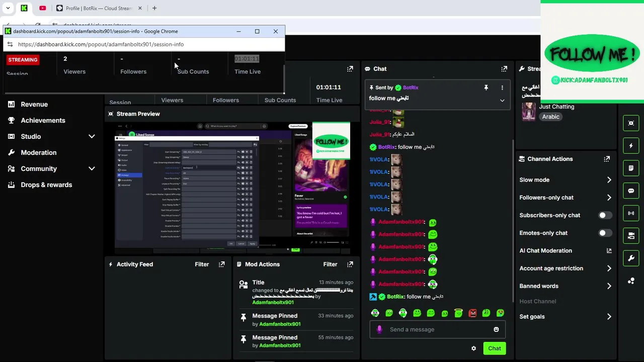Click the Arabic language tag
This screenshot has width=644, height=362.
(550, 117)
